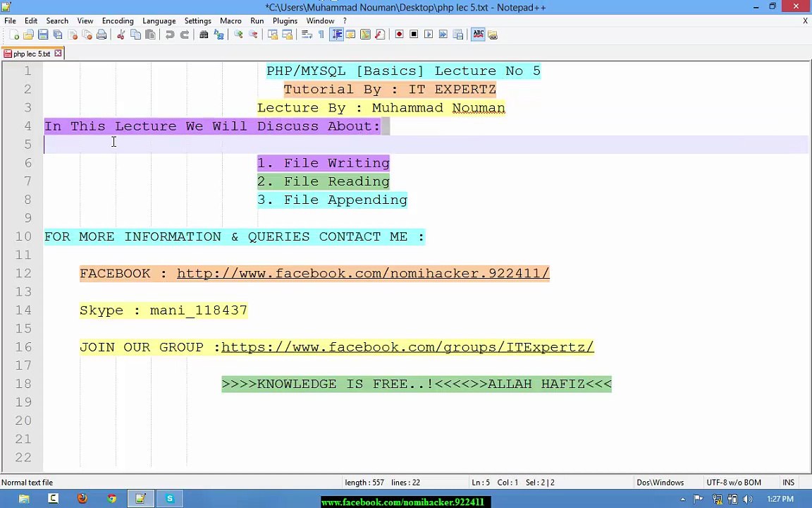This screenshot has width=812, height=508.
Task: Open Skype from the taskbar
Action: 170,499
